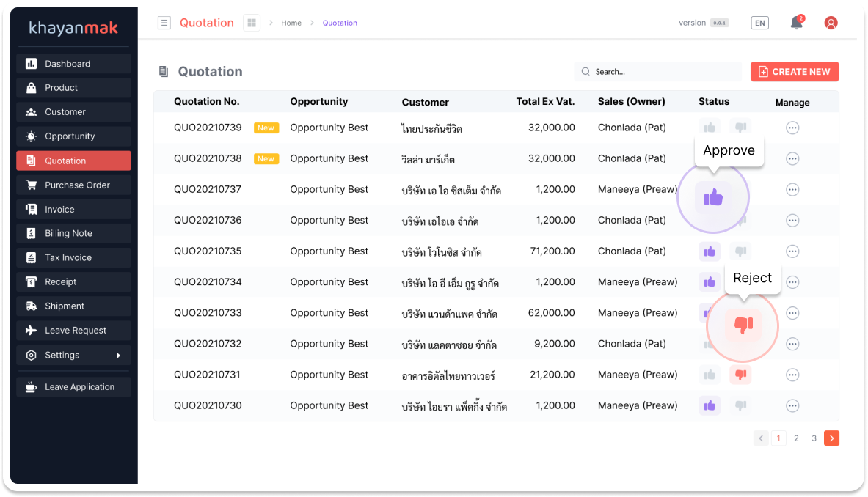The height and width of the screenshot is (497, 868).
Task: Open the grid apps icon beside Quotation
Action: pos(252,23)
